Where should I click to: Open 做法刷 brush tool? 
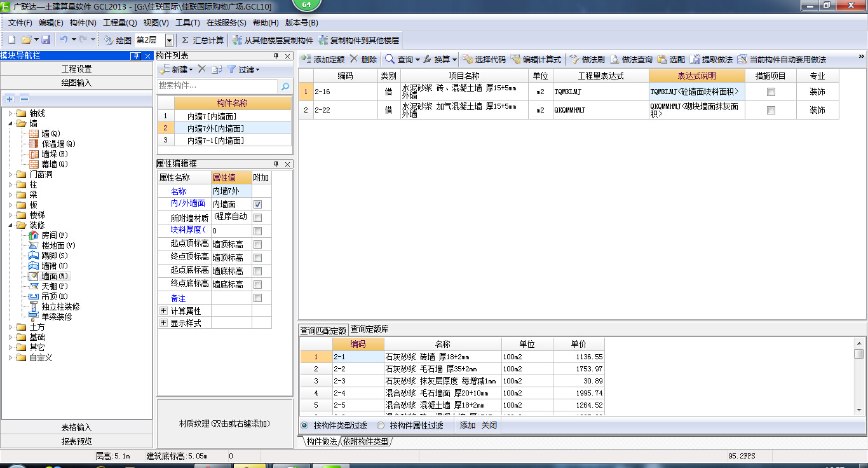coord(574,59)
